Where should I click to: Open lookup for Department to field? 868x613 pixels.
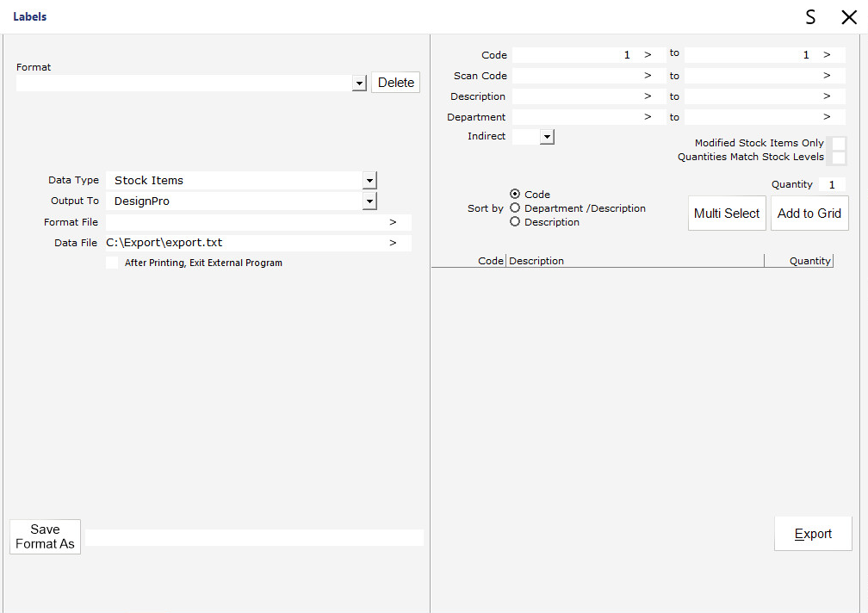click(x=827, y=117)
